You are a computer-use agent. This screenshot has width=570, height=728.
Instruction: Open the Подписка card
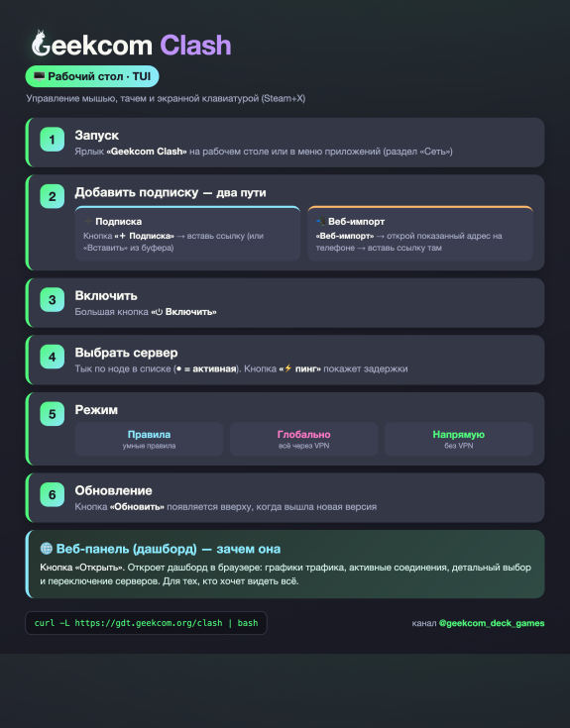click(x=187, y=234)
